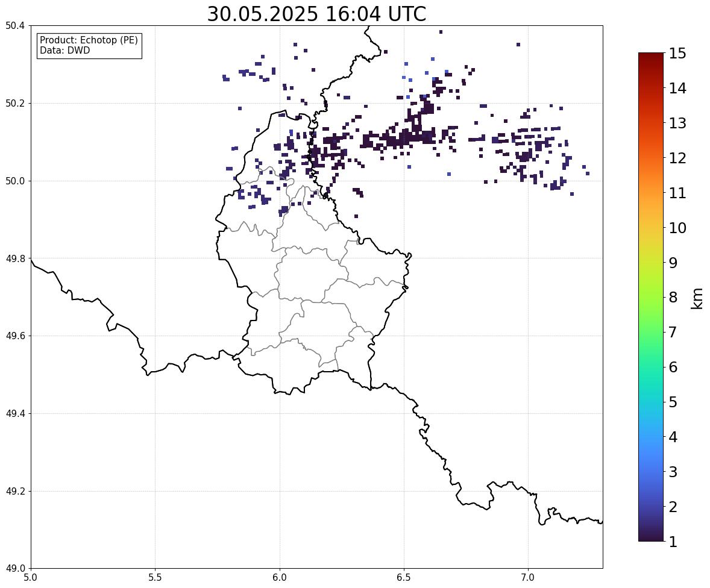
Task: Click the 'Product: Echotop (PE)' legend line
Action: (x=89, y=40)
